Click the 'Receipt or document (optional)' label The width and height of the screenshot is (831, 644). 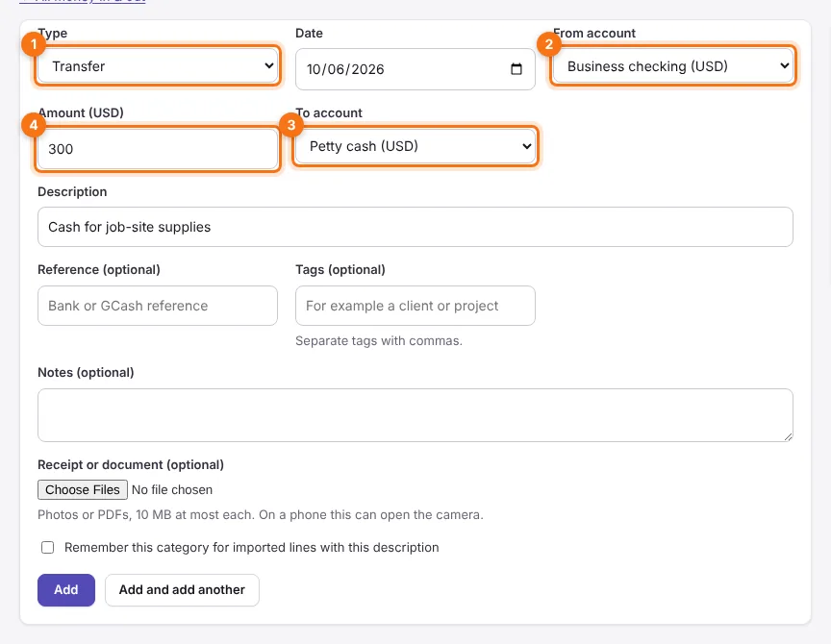point(131,464)
